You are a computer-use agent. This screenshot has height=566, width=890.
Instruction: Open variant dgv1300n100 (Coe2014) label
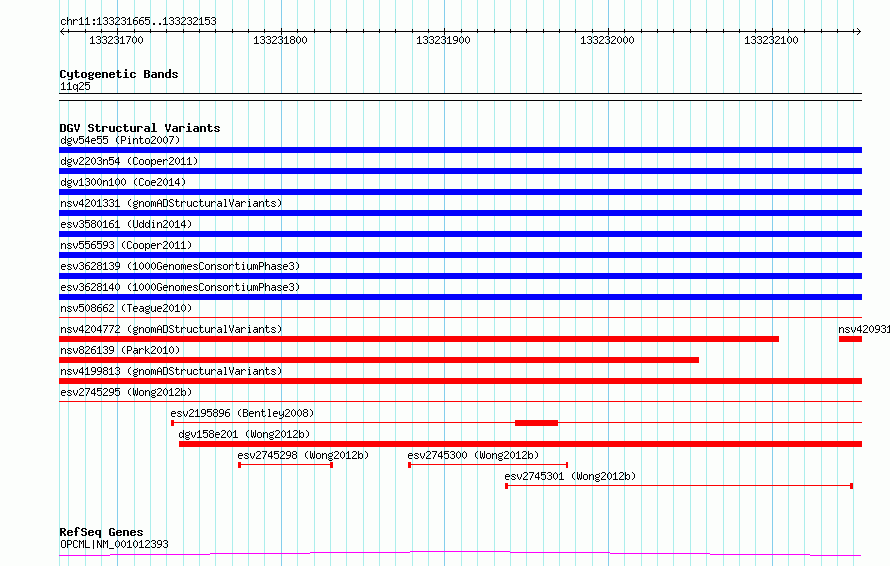point(123,182)
